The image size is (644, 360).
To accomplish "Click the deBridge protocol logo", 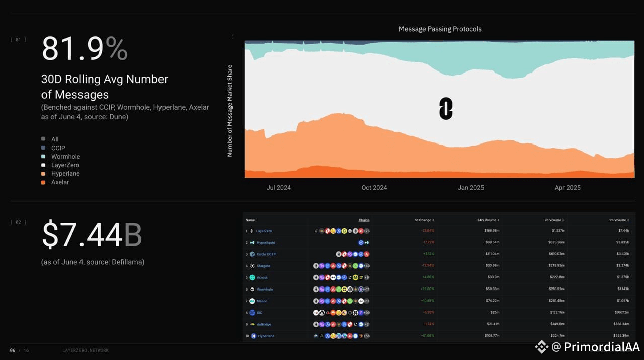I will click(x=252, y=324).
